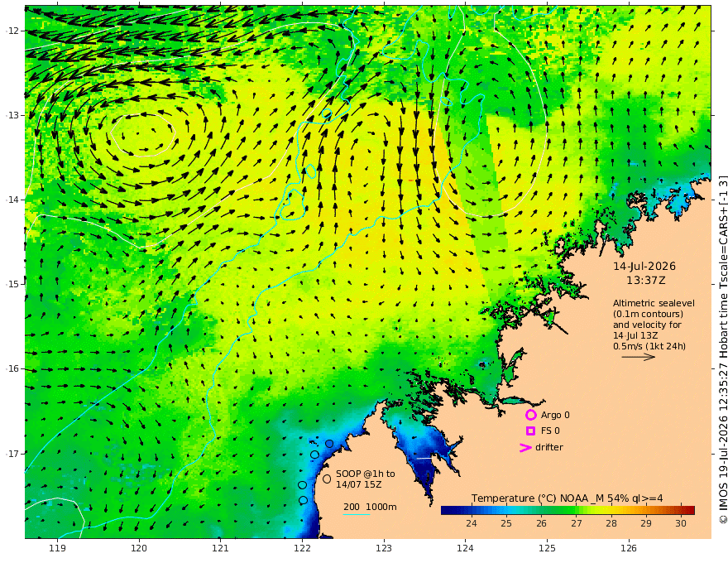728x563 pixels.
Task: Select the 'drifter' legend label
Action: 549,447
